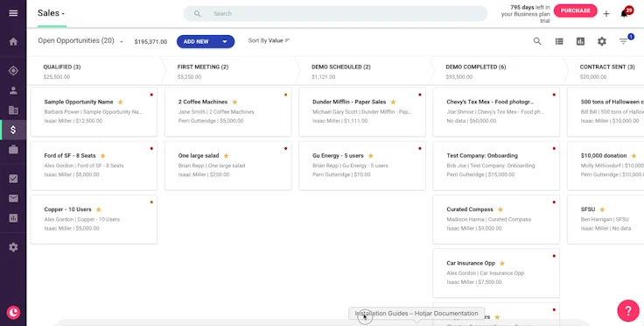Switch to list view icon

(x=559, y=41)
